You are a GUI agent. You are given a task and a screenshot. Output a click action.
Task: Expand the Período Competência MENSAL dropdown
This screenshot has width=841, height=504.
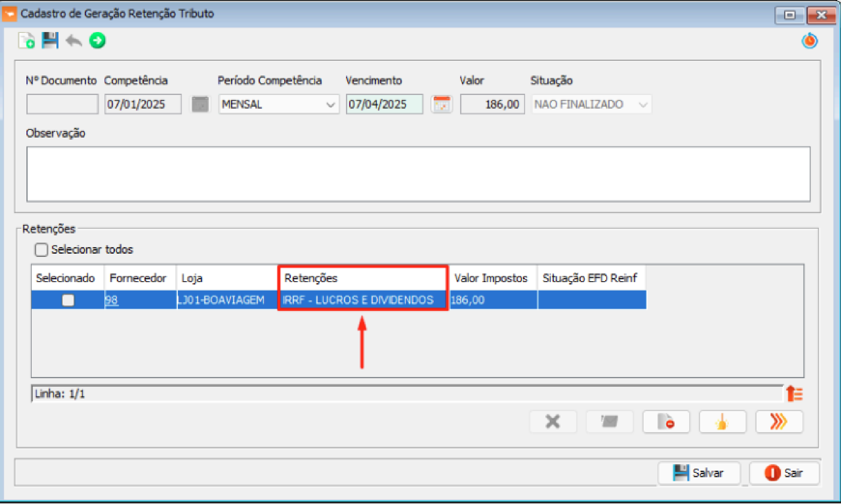tap(330, 105)
